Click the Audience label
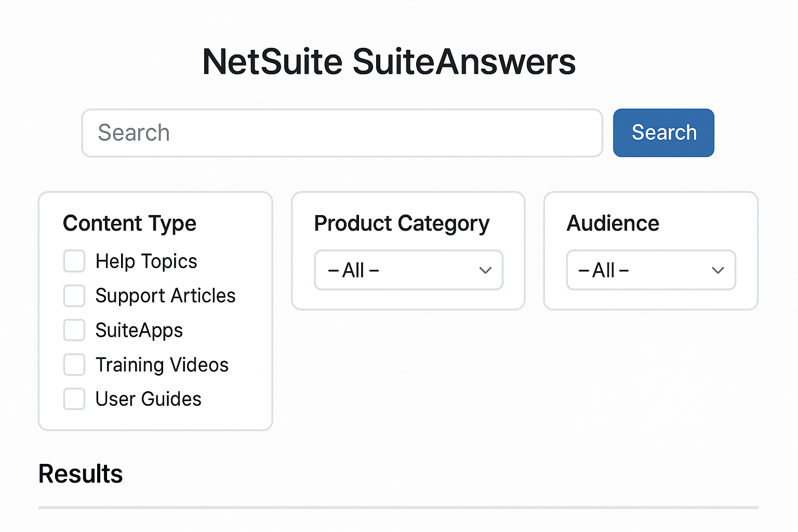The image size is (798, 532). click(x=613, y=223)
